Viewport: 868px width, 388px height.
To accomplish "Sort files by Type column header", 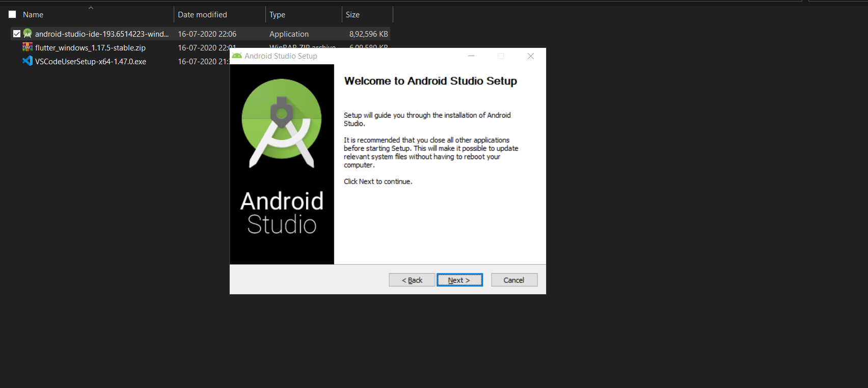I will 277,15.
